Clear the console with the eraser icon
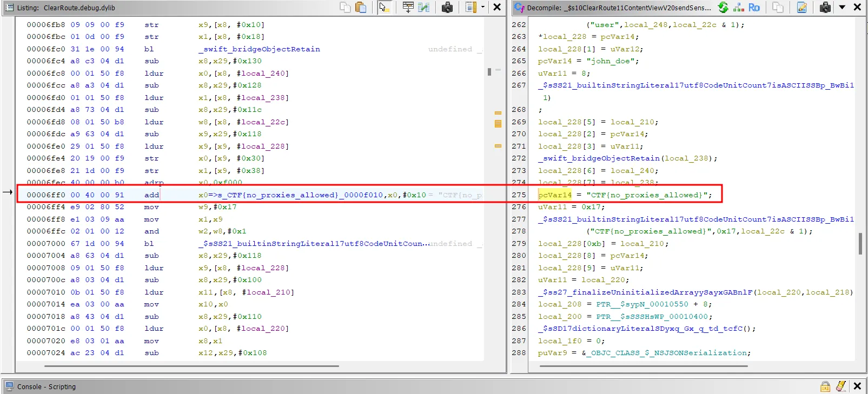 tap(841, 386)
